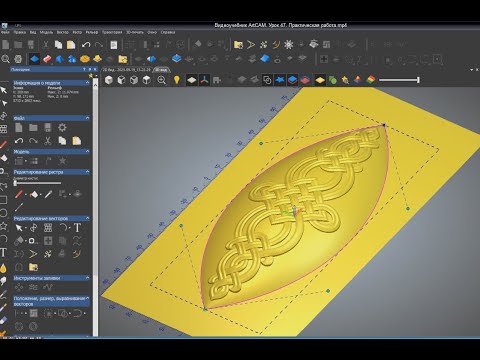The width and height of the screenshot is (480, 360).
Task: Click the T text tool in vector editing section
Action: [x=77, y=228]
